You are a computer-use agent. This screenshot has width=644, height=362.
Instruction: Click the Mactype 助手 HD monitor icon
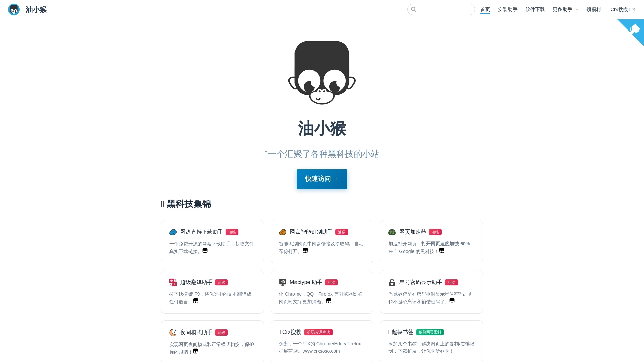pyautogui.click(x=283, y=282)
